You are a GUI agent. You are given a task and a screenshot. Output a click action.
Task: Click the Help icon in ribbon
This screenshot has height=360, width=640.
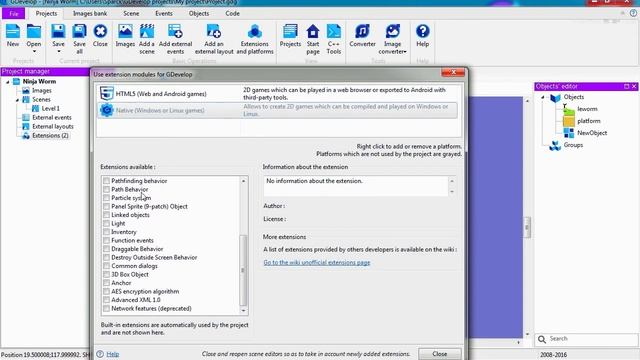click(422, 32)
